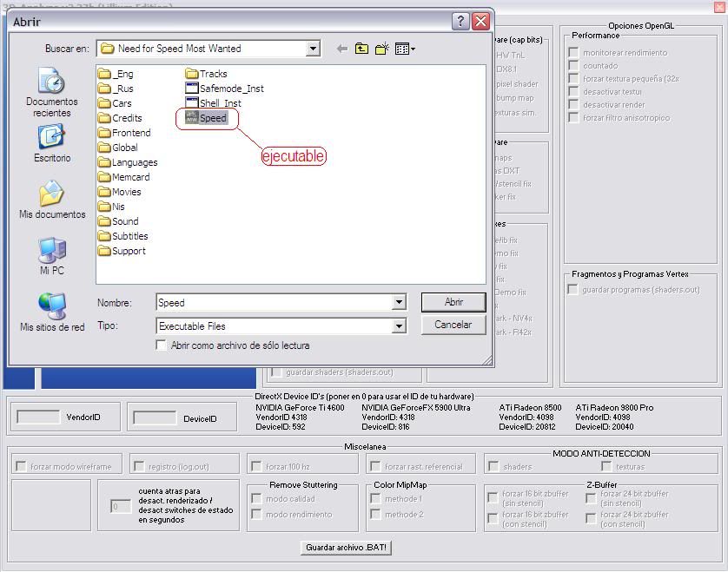Open Documentos recientes in the places bar

coord(51,92)
